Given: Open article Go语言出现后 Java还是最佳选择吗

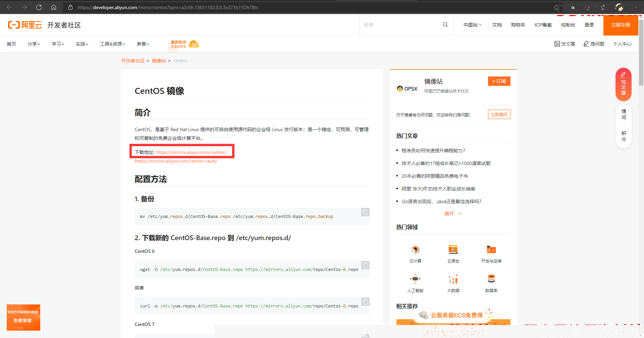Looking at the screenshot, I should pos(441,202).
